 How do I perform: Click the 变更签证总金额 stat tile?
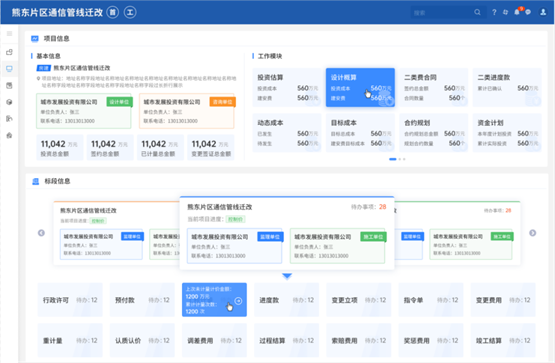click(211, 148)
